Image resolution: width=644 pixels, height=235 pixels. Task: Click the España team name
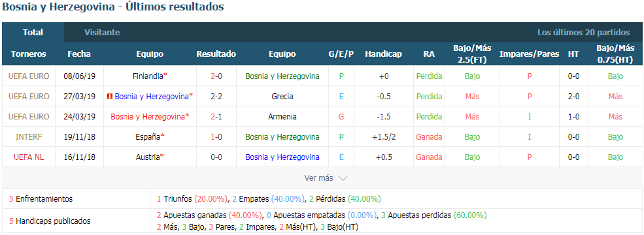click(148, 136)
